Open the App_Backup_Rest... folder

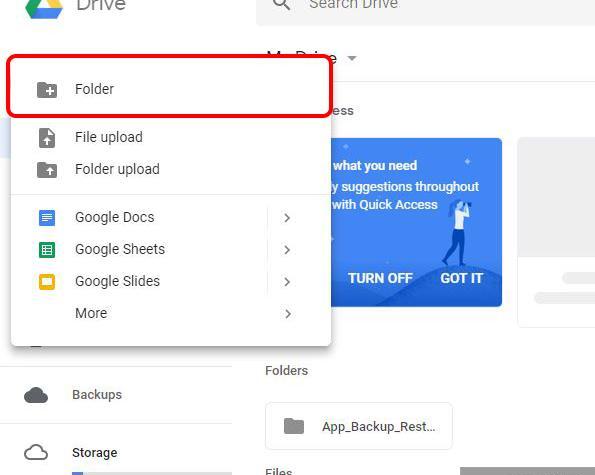tap(359, 426)
